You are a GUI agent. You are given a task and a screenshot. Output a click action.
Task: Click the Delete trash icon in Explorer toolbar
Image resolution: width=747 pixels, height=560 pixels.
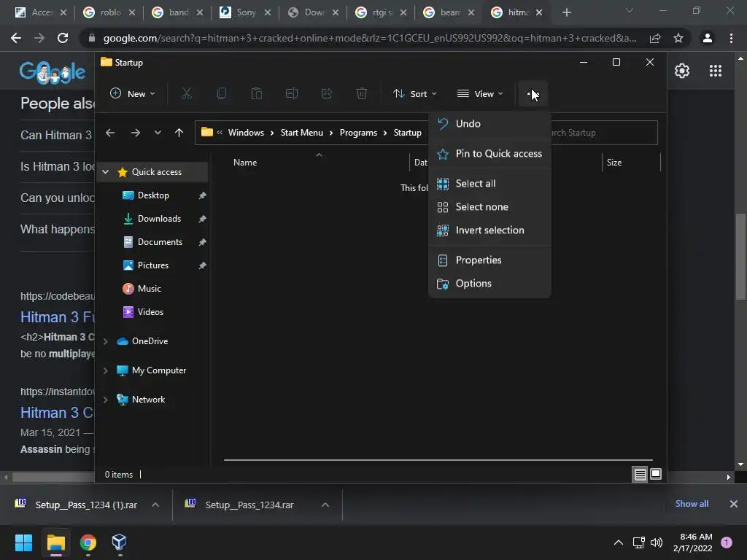pyautogui.click(x=362, y=94)
